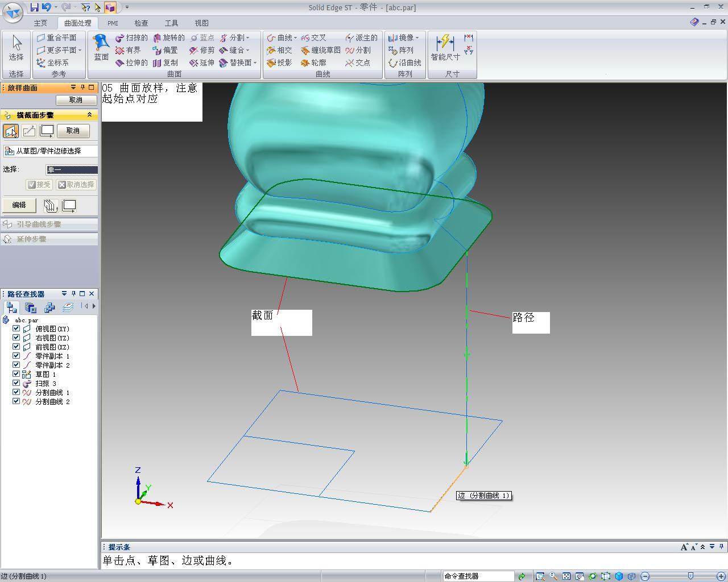Viewport: 728px width, 582px height.
Task: Click the 选择 (Select) arrow tool in the ribbon
Action: 16,48
